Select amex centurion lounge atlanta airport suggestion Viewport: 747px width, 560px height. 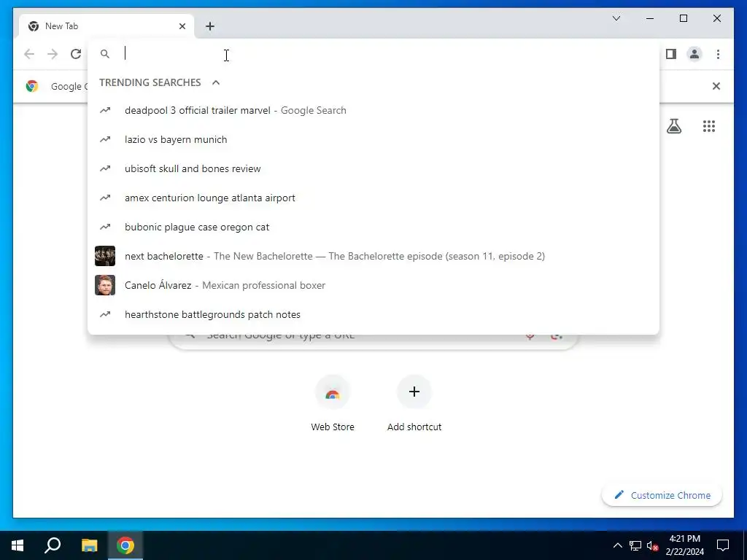pos(373,198)
